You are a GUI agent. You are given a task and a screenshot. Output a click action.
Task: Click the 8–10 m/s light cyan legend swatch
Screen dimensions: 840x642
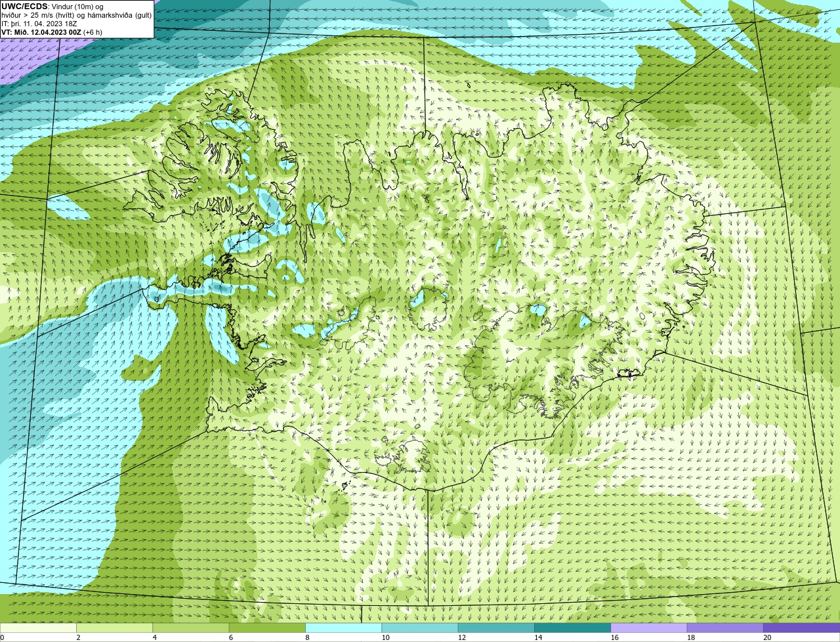coord(344,628)
